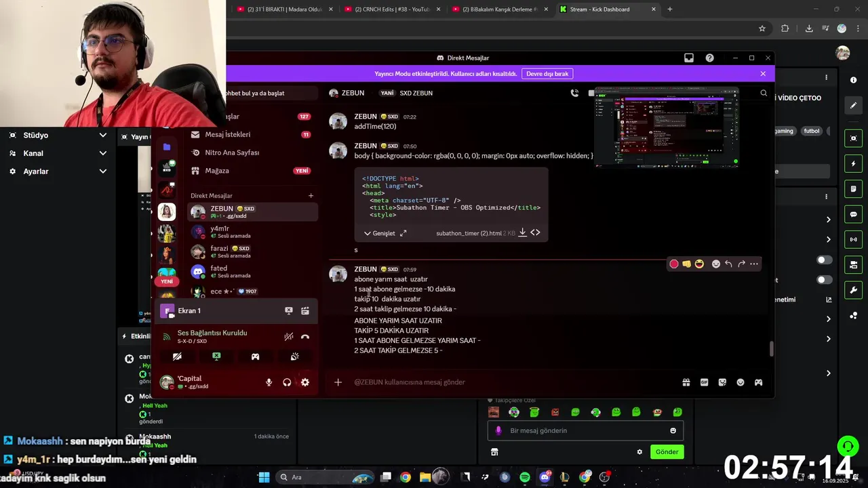This screenshot has height=488, width=868.
Task: Disconnect from the Discord voice call
Action: coord(305,337)
